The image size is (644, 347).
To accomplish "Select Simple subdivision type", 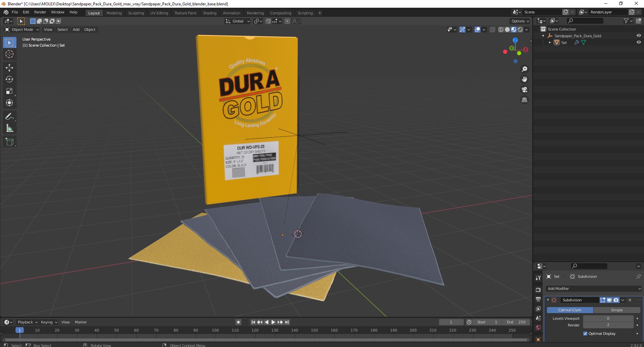I will 617,310.
